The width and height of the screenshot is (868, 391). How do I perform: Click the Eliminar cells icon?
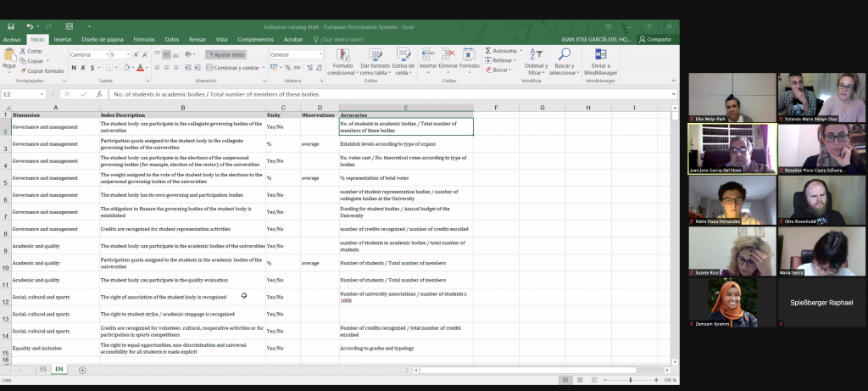pos(448,55)
